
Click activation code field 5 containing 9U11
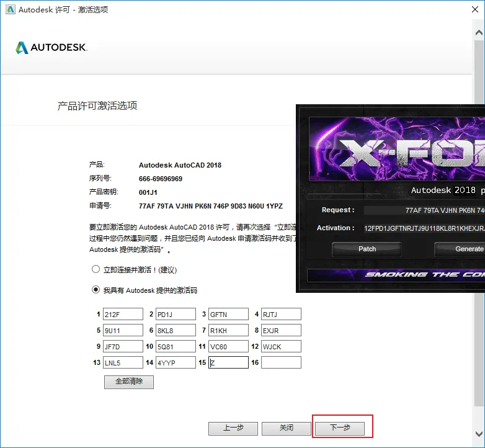(123, 330)
